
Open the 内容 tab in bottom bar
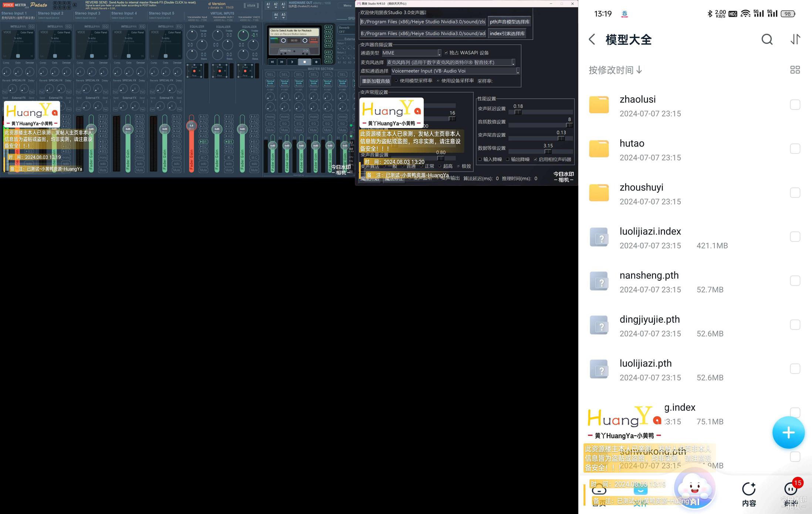749,494
